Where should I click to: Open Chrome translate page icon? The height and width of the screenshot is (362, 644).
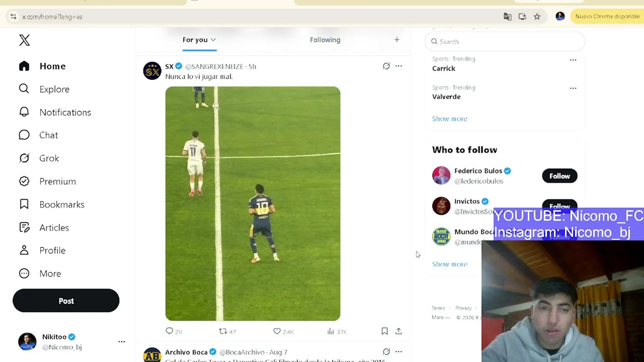pos(508,17)
